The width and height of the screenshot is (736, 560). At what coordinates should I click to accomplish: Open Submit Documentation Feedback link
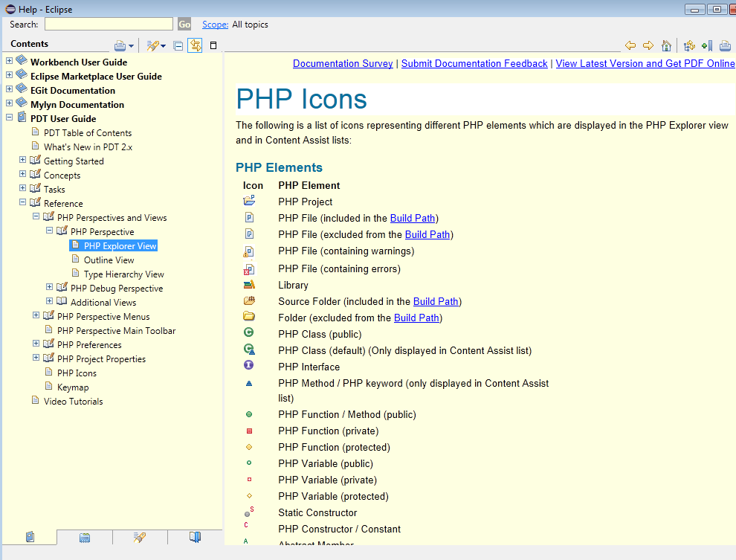point(474,63)
